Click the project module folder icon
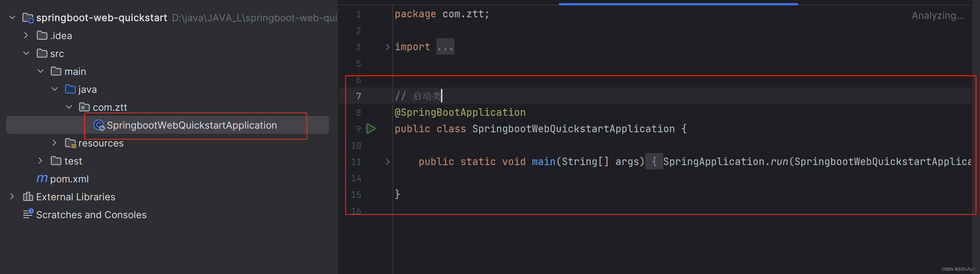The width and height of the screenshot is (980, 274). pos(28,18)
